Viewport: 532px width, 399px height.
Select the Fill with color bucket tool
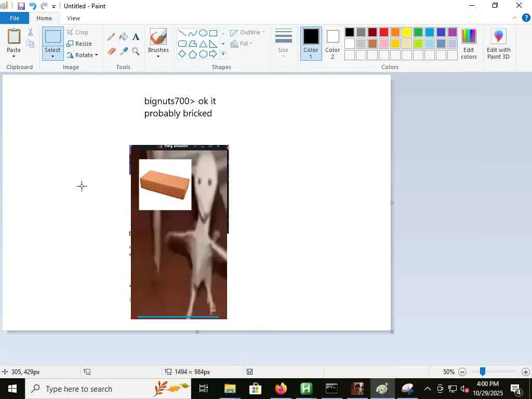(x=124, y=37)
